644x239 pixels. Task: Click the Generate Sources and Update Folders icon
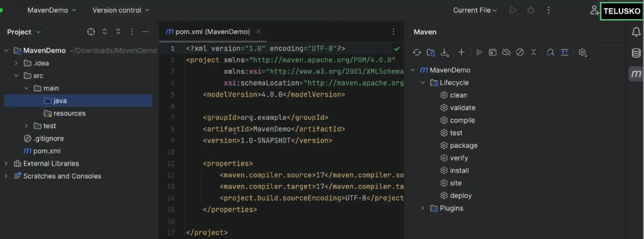tap(431, 52)
